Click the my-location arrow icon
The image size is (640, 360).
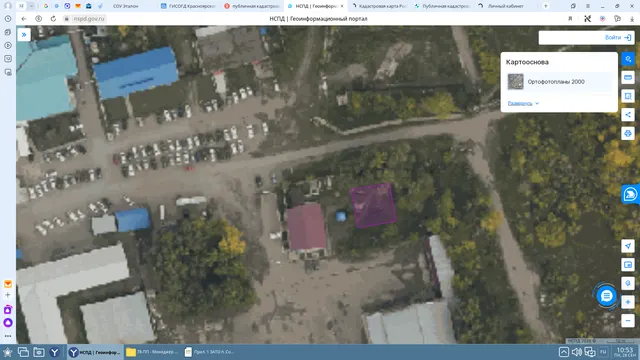pyautogui.click(x=628, y=246)
